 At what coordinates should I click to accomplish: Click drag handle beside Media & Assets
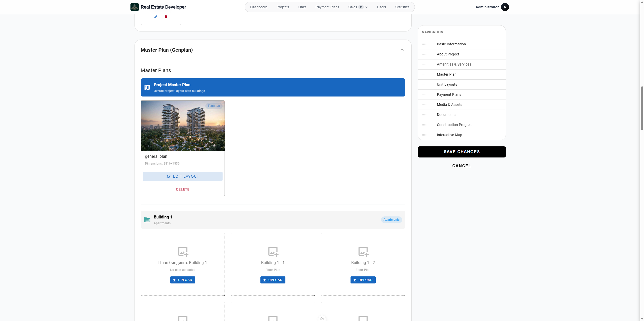pyautogui.click(x=424, y=105)
